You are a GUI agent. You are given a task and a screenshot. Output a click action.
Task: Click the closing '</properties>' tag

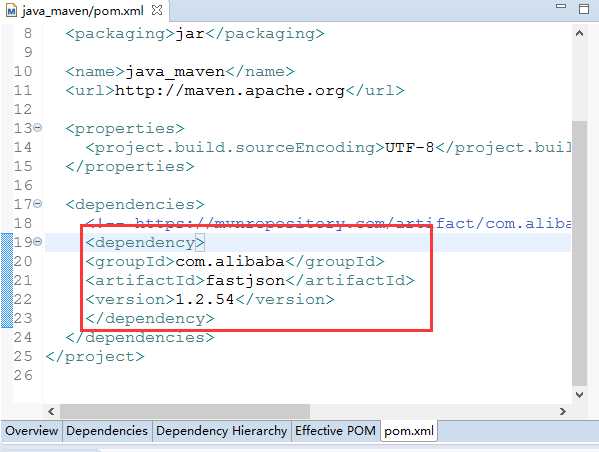click(x=130, y=167)
